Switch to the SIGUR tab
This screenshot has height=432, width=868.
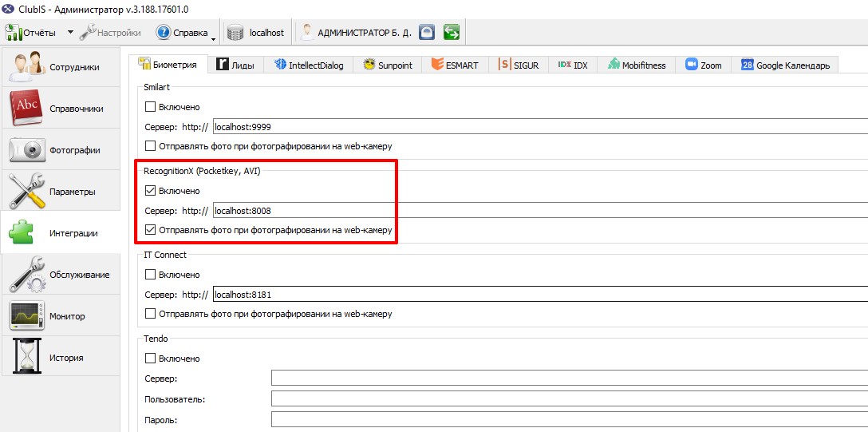518,65
